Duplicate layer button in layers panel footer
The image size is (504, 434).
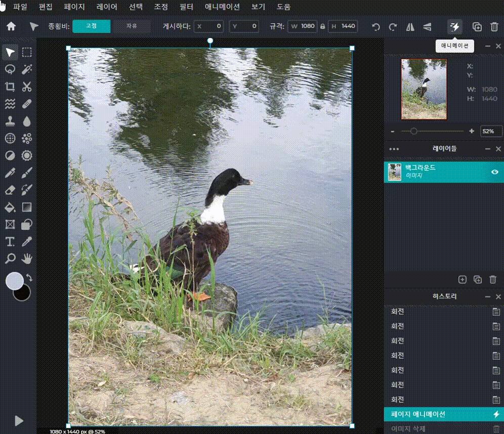tap(478, 280)
